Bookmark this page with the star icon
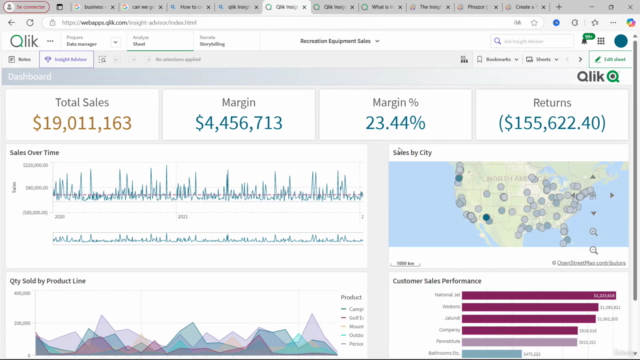 [x=534, y=23]
